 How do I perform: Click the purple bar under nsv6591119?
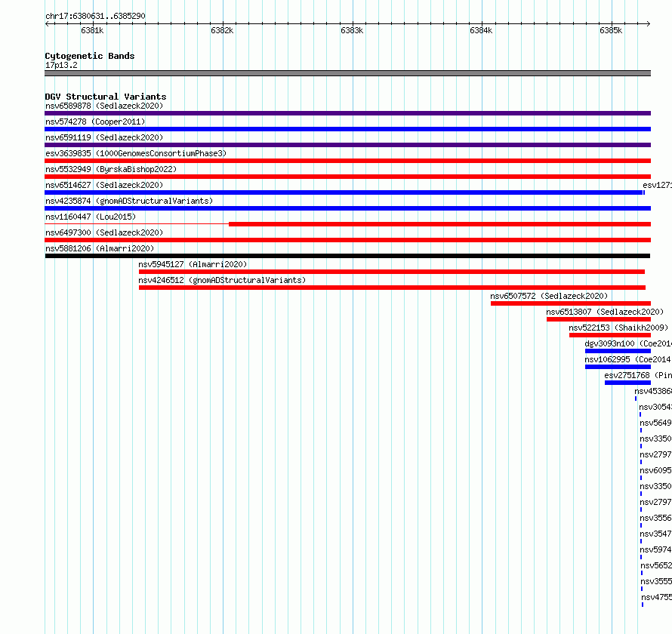click(x=347, y=145)
